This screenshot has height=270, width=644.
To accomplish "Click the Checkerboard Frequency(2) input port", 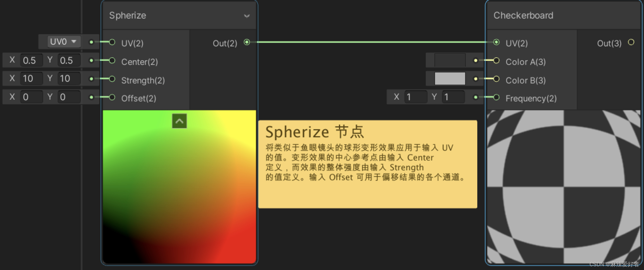I will pos(496,97).
